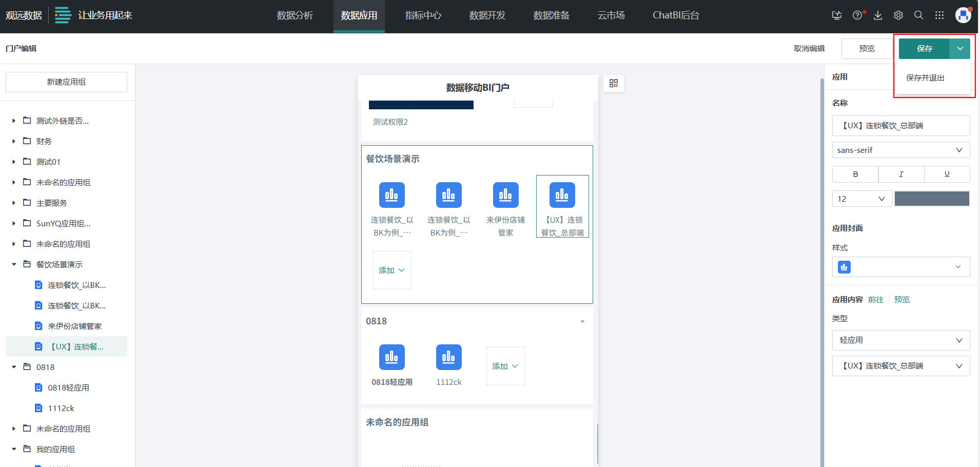Click the download icon in the top bar
The image size is (980, 467).
click(x=877, y=15)
